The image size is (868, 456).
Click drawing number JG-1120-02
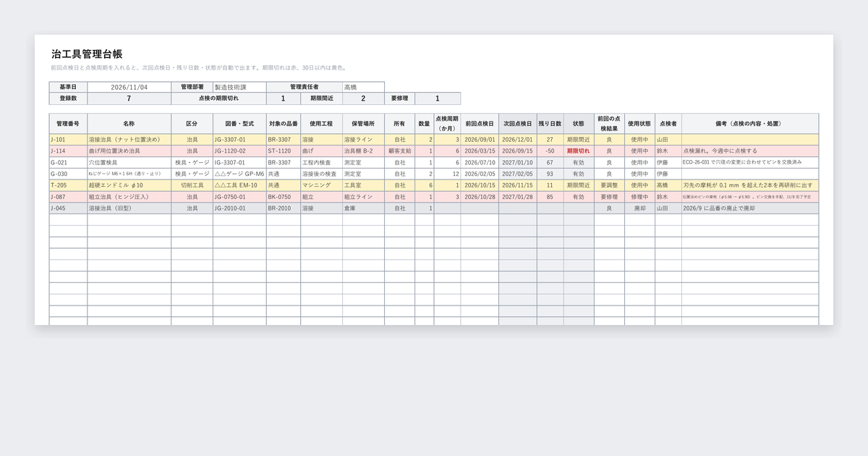pos(239,151)
